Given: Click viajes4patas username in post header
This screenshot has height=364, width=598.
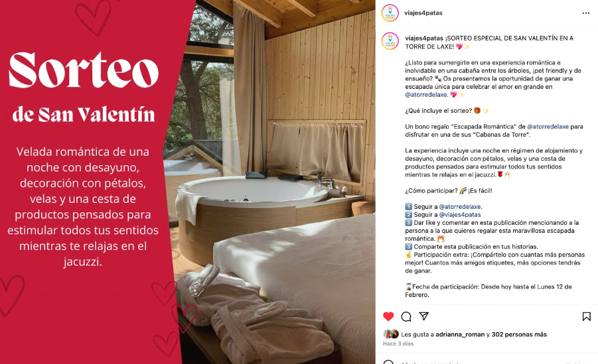Looking at the screenshot, I should (x=423, y=13).
